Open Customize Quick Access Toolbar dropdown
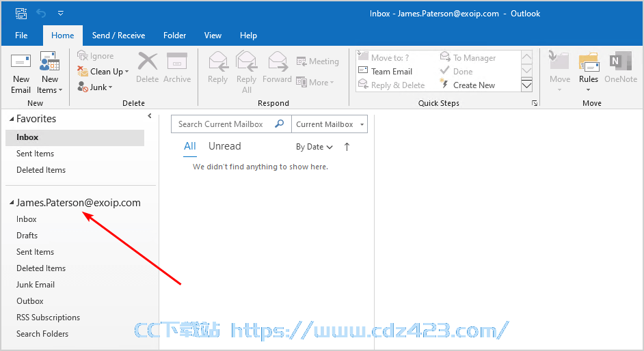The image size is (644, 351). point(61,14)
